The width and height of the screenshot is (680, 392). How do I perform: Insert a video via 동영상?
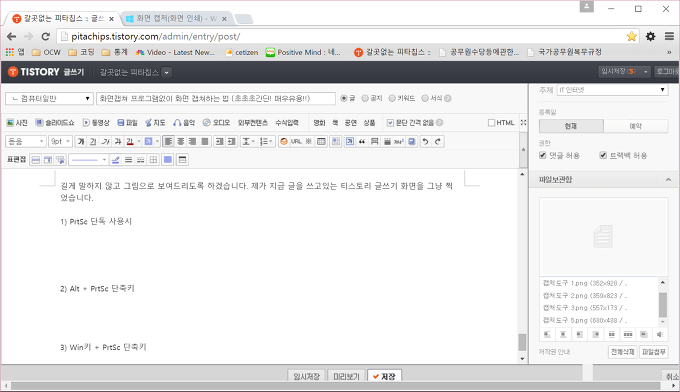(x=96, y=123)
